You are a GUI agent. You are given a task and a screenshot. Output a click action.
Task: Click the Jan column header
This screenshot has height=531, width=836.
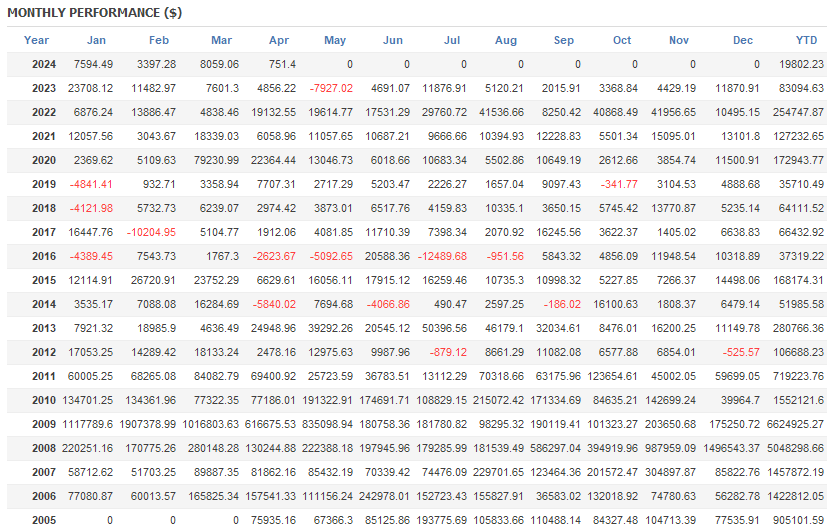[97, 40]
